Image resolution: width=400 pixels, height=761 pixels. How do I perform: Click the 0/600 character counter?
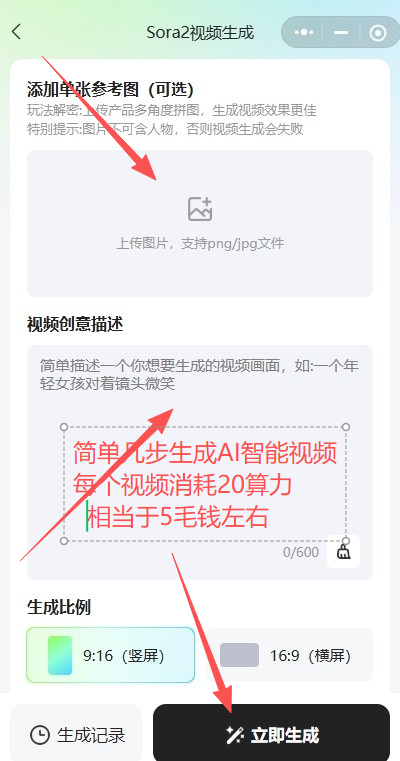pyautogui.click(x=301, y=552)
